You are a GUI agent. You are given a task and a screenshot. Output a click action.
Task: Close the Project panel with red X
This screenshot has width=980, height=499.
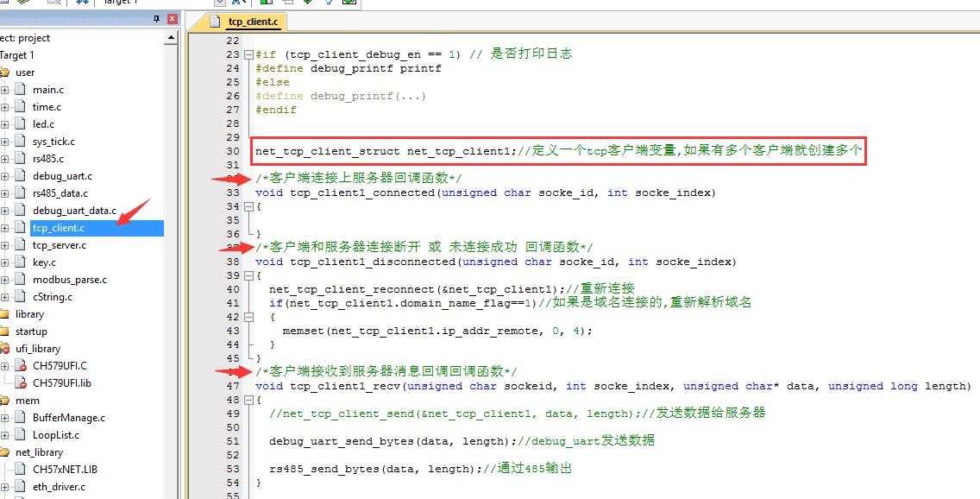coord(172,19)
